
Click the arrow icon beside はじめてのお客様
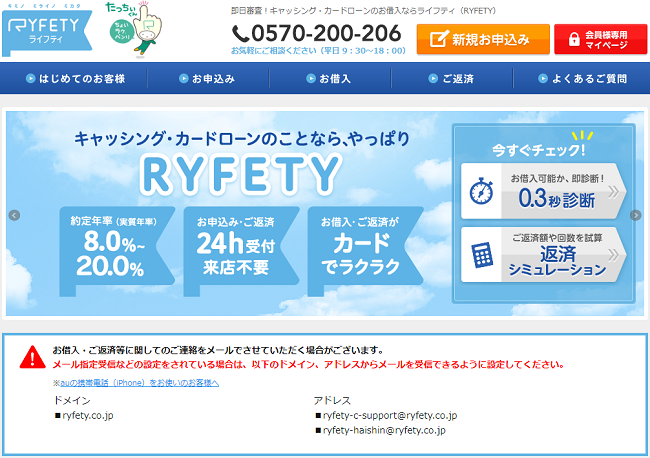(x=30, y=78)
